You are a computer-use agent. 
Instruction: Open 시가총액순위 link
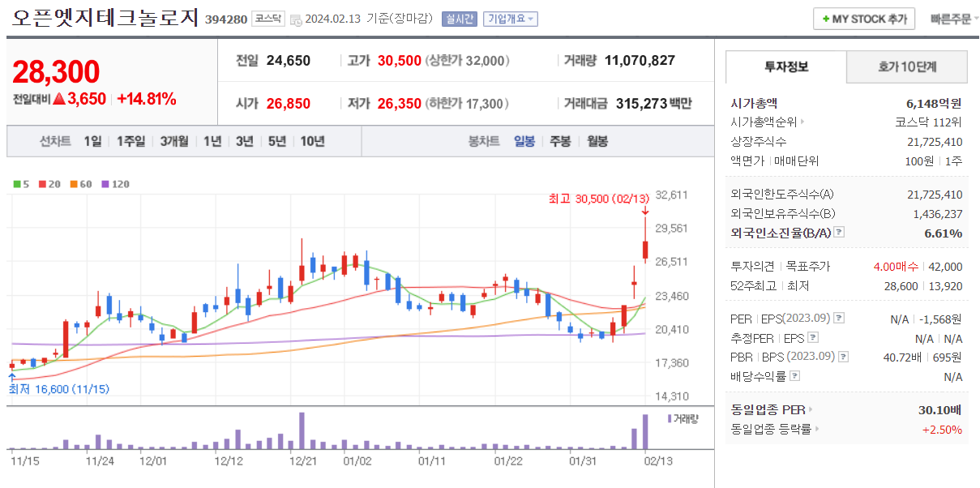point(763,122)
